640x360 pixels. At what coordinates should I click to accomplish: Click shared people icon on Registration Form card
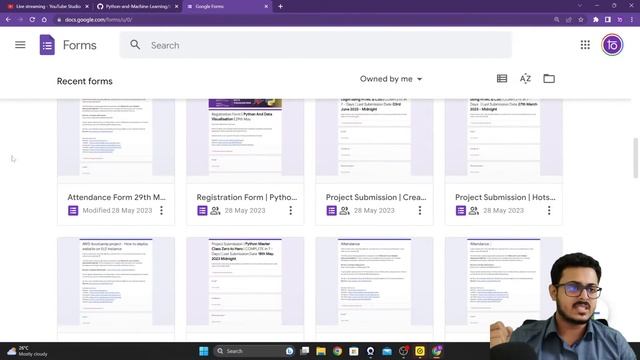pyautogui.click(x=215, y=211)
